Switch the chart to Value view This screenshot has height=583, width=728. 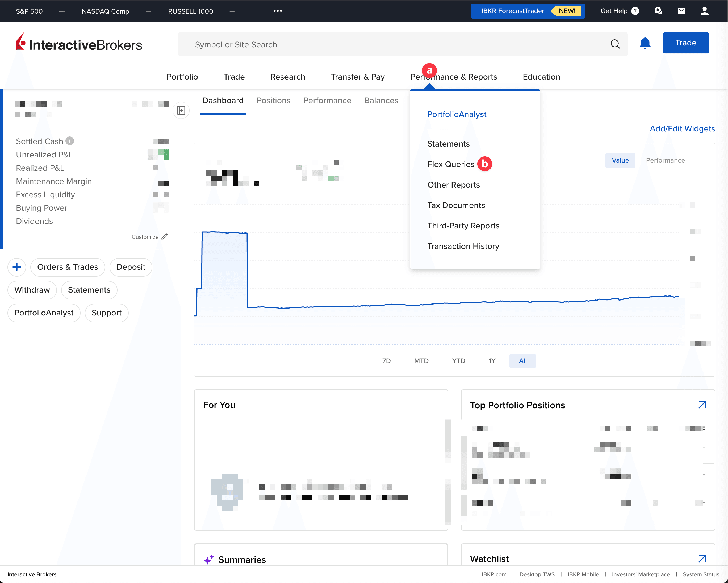click(620, 160)
